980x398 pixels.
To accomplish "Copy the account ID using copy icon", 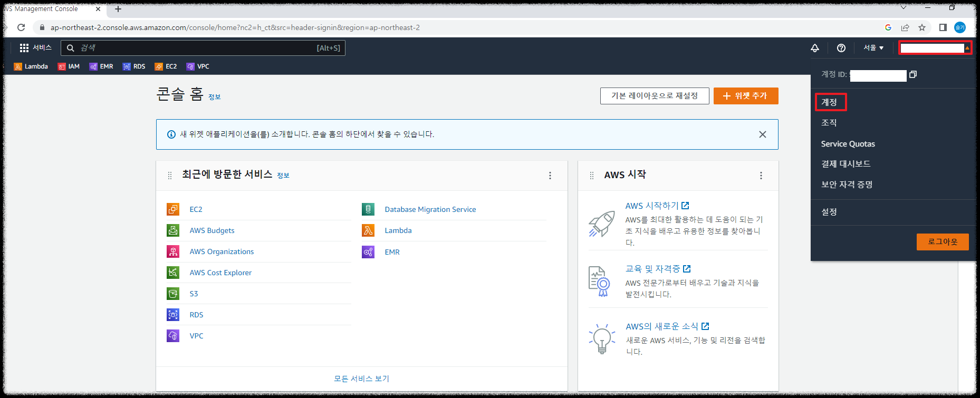I will click(913, 74).
